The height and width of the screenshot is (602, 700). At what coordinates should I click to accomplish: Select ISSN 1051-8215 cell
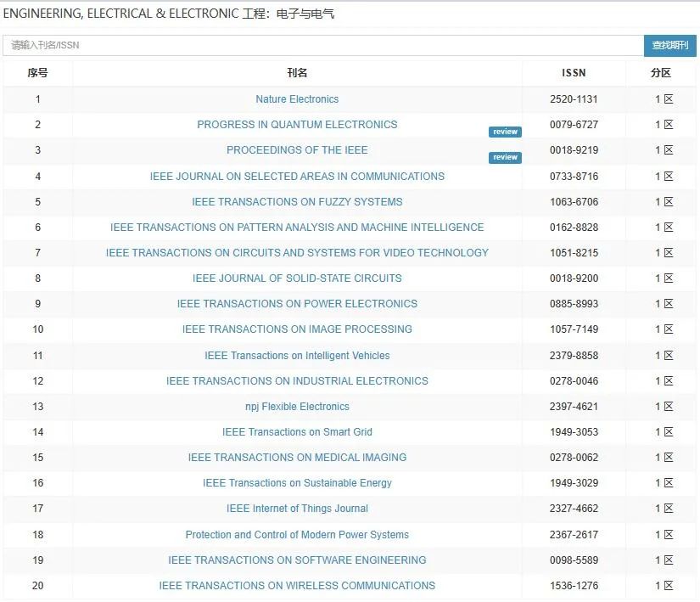574,253
